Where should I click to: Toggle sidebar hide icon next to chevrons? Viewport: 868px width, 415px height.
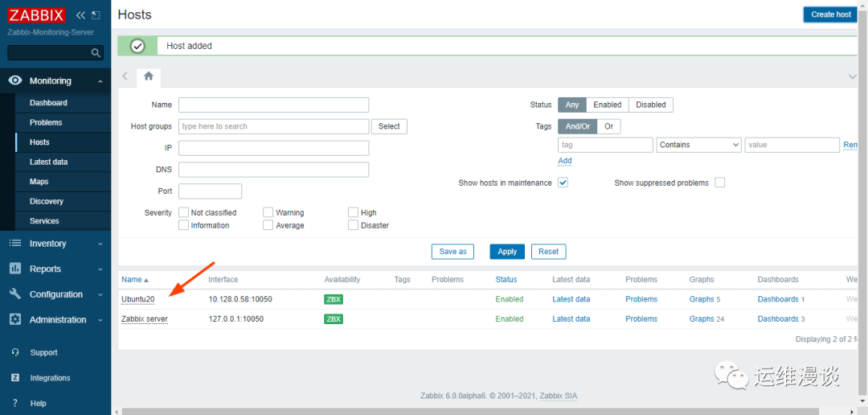click(x=96, y=15)
